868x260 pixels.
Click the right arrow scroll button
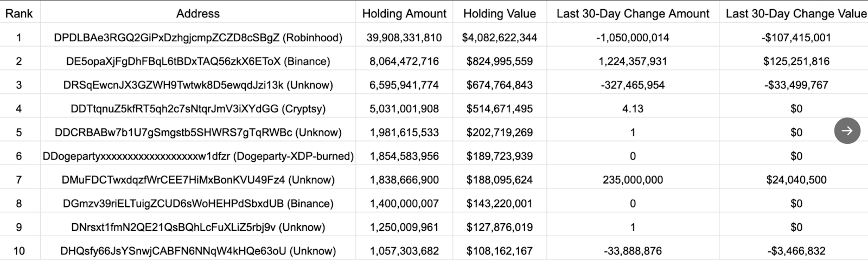(x=847, y=131)
